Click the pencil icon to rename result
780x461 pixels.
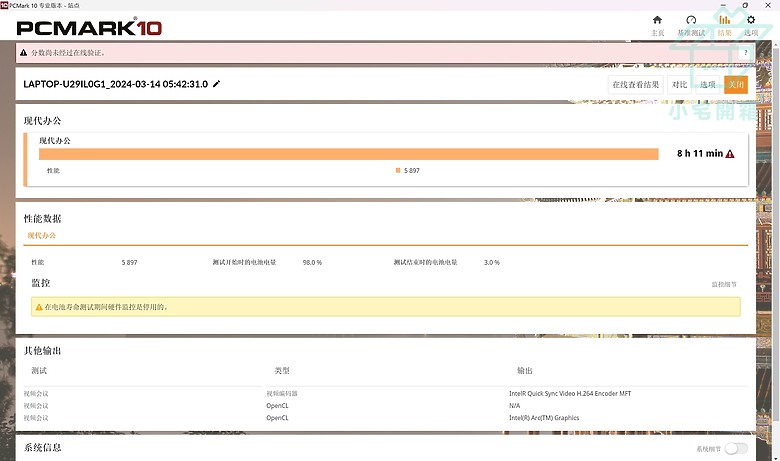(216, 84)
